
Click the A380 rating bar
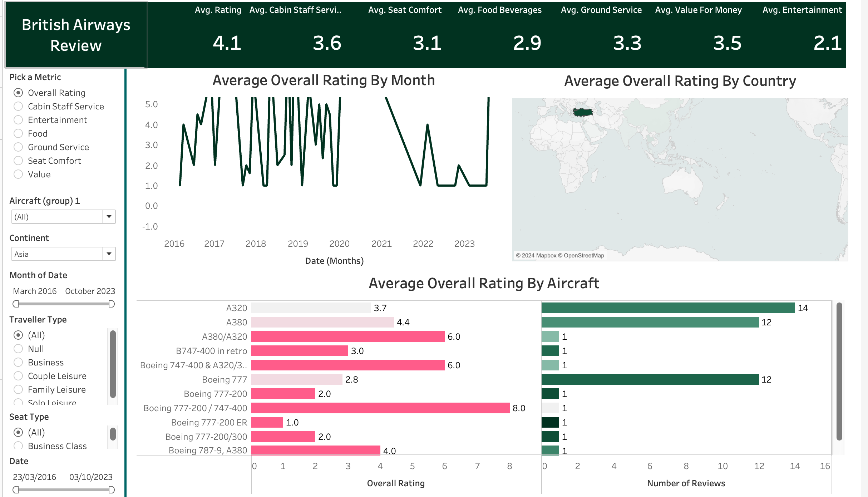coord(322,322)
